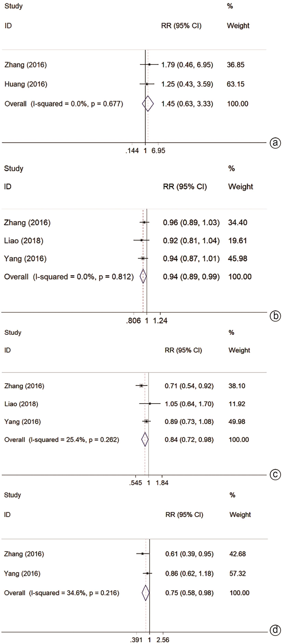Click the weight value 49.98

(237, 422)
